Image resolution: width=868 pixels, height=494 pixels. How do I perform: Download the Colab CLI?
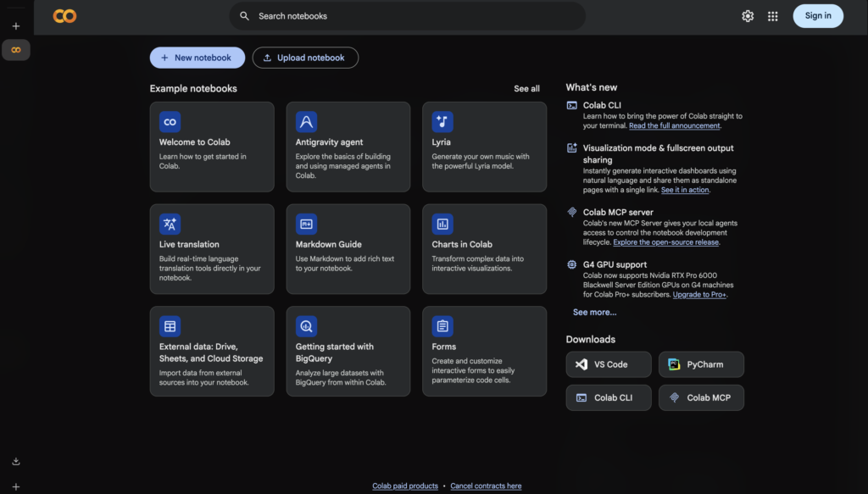609,397
